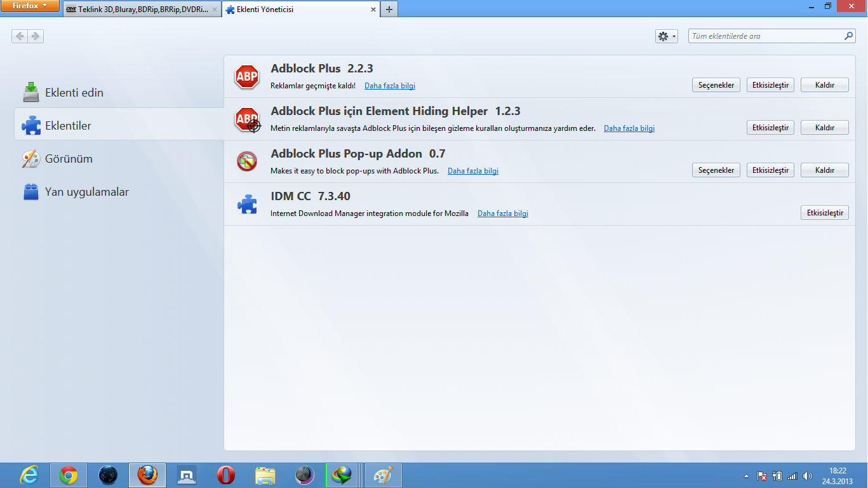The image size is (868, 488).
Task: Select Eklentiler category
Action: coord(119,126)
